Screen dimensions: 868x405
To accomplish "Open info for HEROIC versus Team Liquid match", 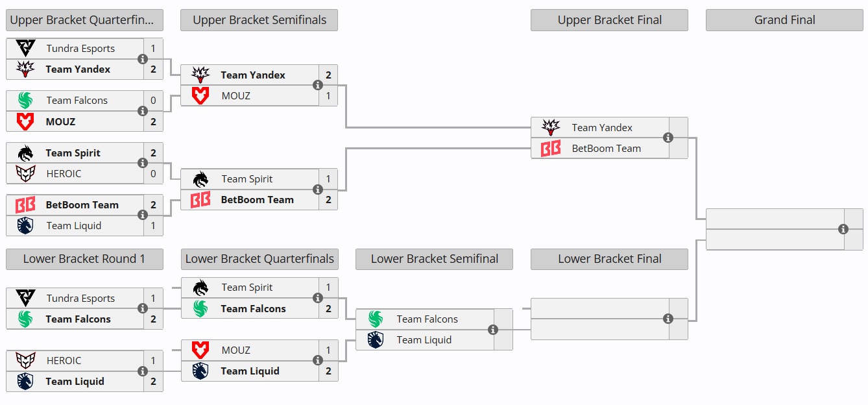I will coord(142,371).
